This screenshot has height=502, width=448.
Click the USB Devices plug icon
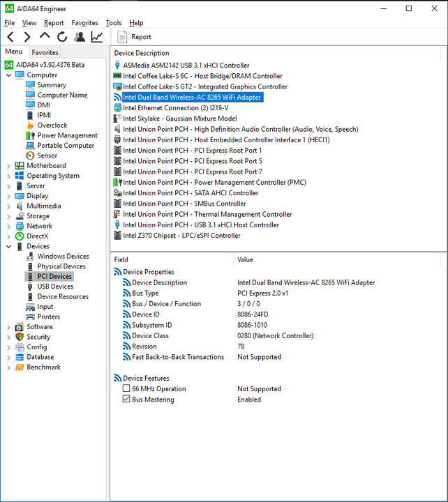(30, 287)
